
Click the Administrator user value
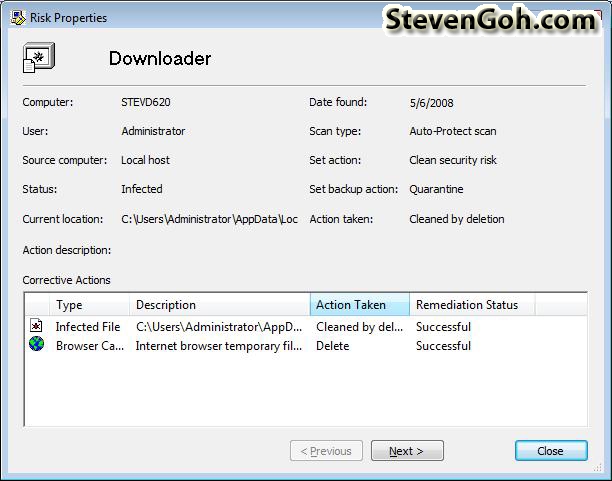(x=153, y=131)
